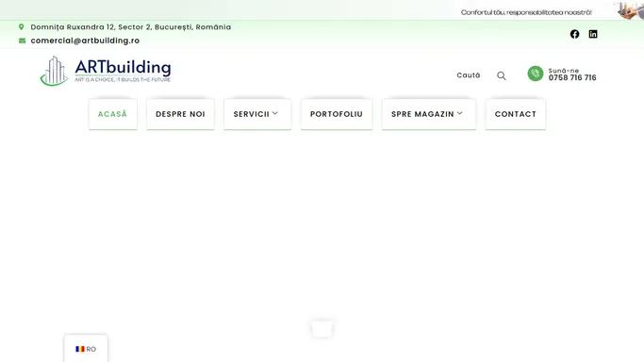Open the RO language switcher
This screenshot has width=644, height=362.
coord(86,349)
